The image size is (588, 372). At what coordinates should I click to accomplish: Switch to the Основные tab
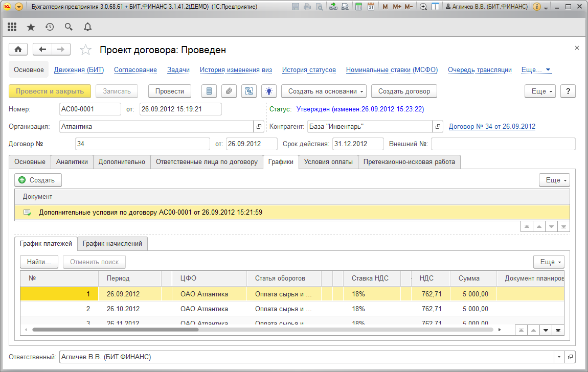30,162
